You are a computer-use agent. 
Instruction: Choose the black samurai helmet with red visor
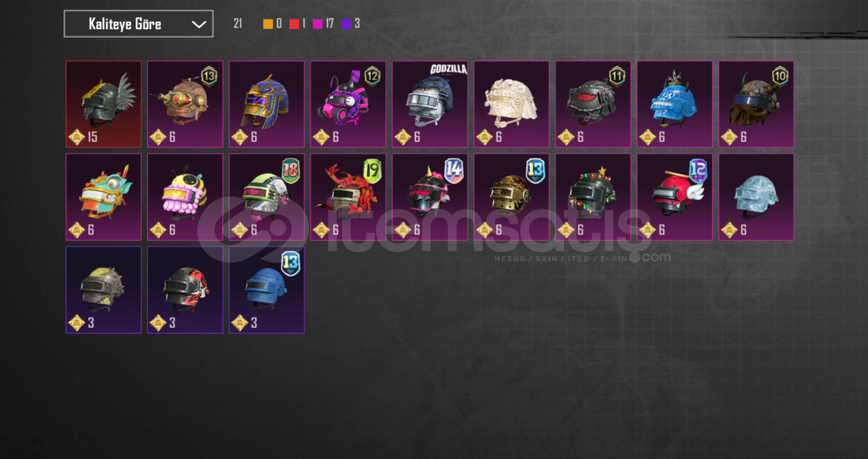(x=593, y=104)
